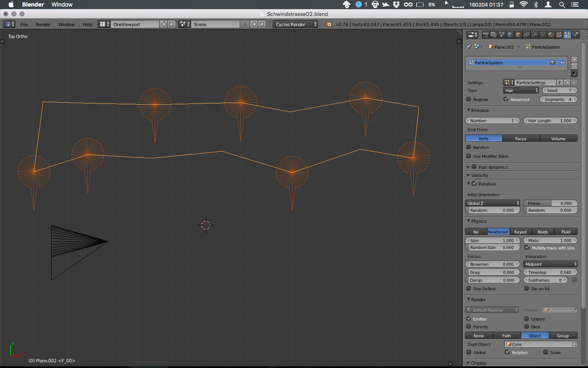Toggle the Advanced checkbox

[x=506, y=99]
